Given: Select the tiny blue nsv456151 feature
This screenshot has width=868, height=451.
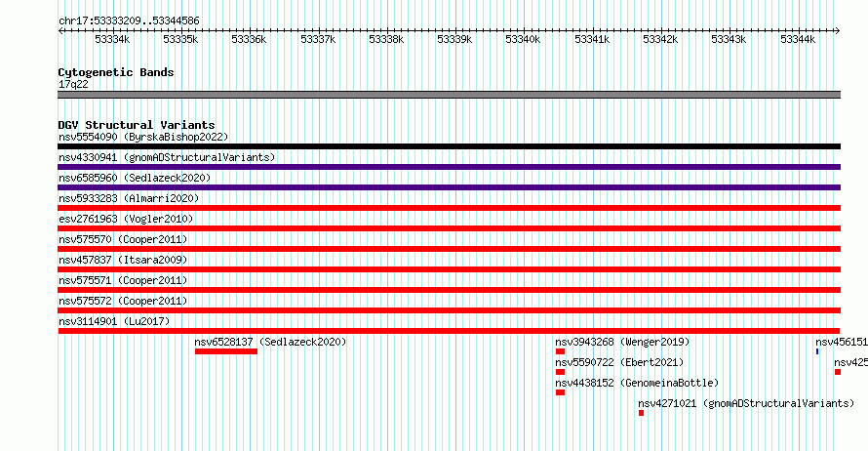Looking at the screenshot, I should click(817, 351).
